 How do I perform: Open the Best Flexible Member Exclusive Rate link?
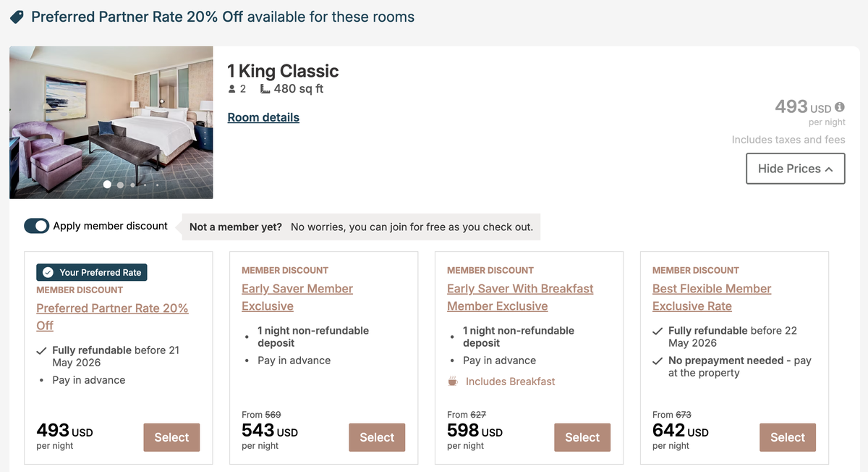pyautogui.click(x=711, y=297)
